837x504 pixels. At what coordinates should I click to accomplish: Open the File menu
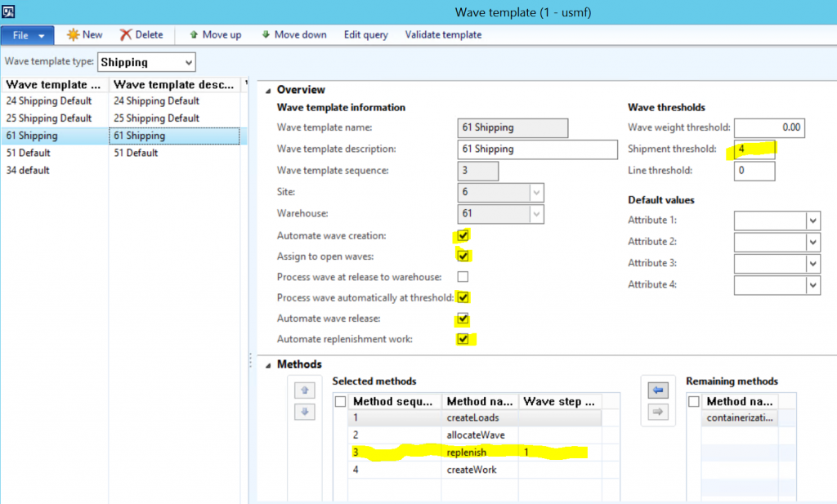click(x=28, y=35)
